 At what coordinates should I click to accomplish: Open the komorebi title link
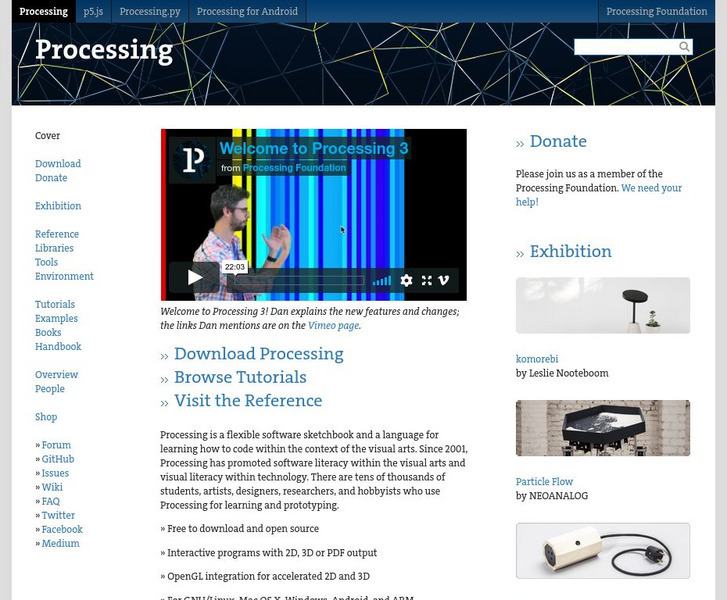[x=537, y=359]
